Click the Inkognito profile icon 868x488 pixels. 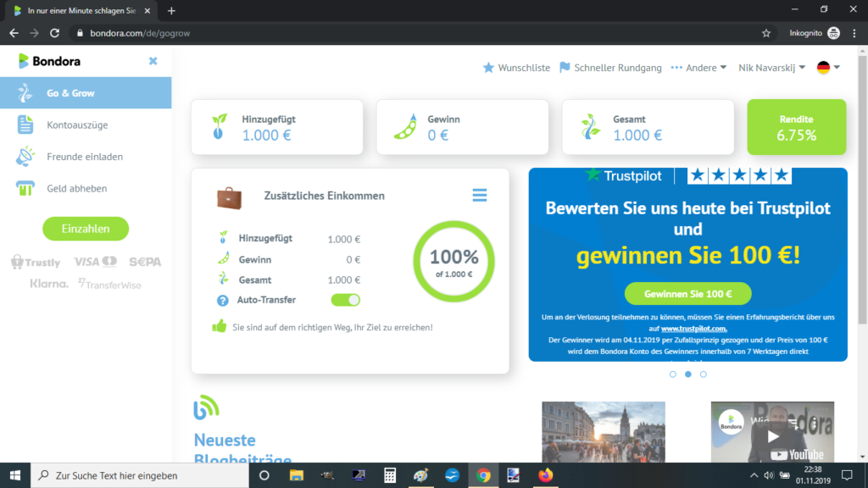(x=834, y=33)
